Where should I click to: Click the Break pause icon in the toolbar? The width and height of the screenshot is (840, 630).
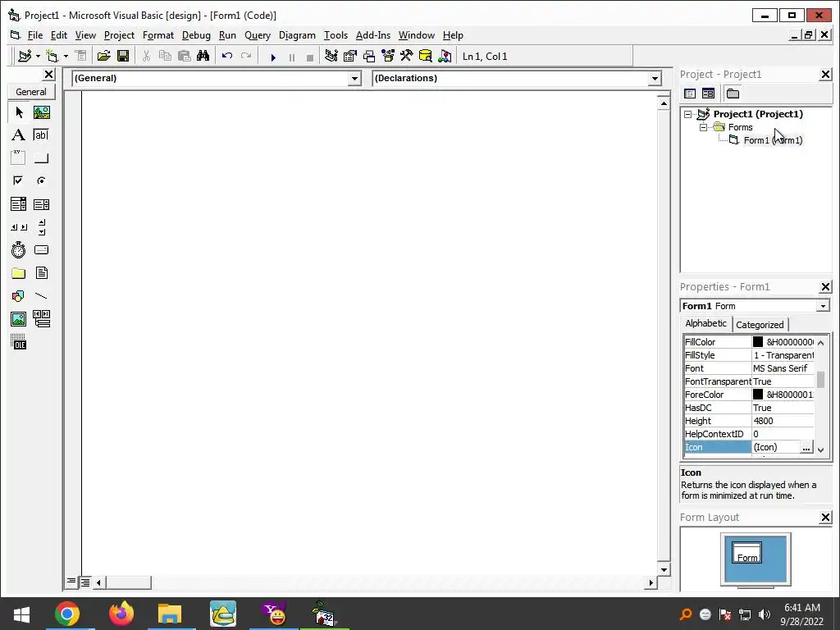coord(292,57)
